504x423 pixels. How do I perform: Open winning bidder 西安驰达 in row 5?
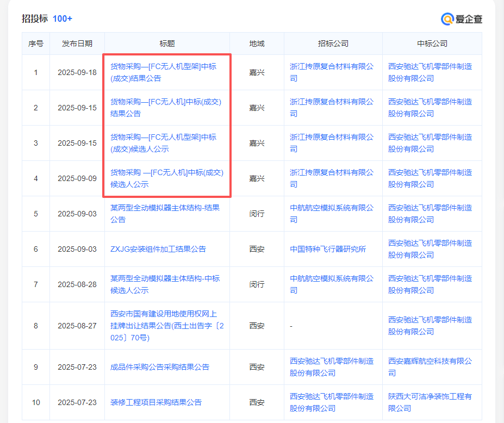coord(430,214)
